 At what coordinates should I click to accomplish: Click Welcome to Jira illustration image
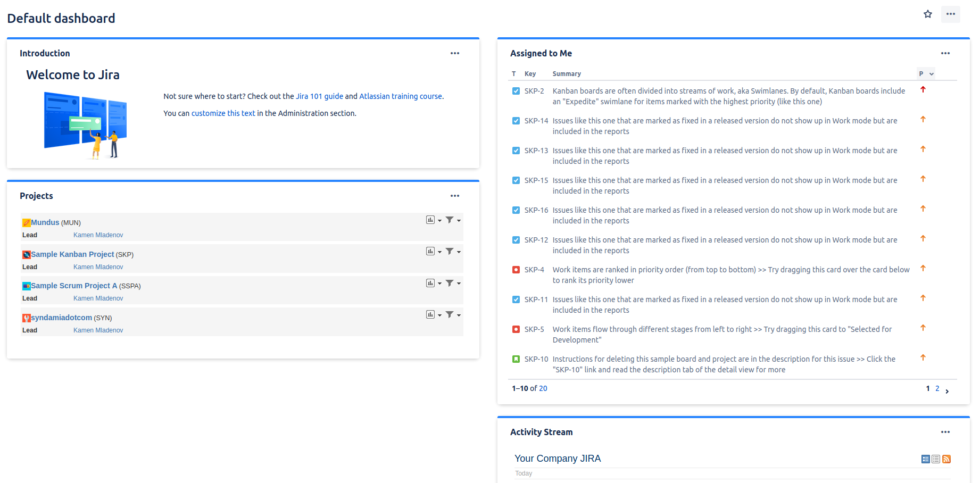tap(85, 126)
